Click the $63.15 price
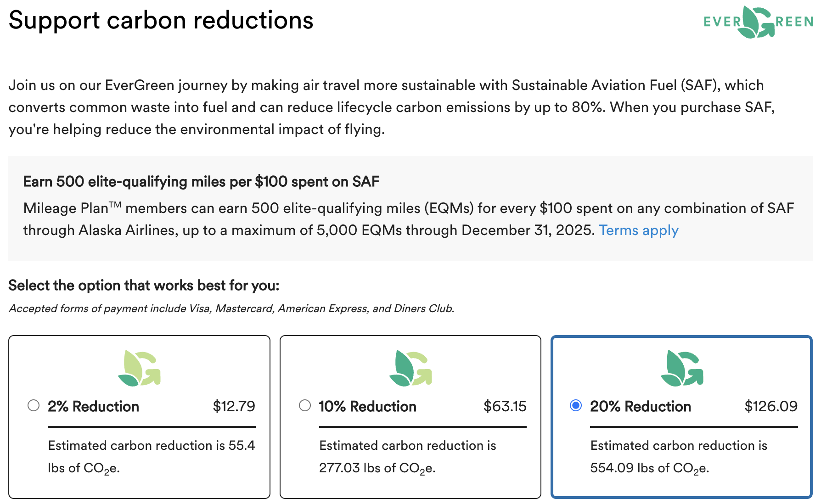 pos(505,406)
